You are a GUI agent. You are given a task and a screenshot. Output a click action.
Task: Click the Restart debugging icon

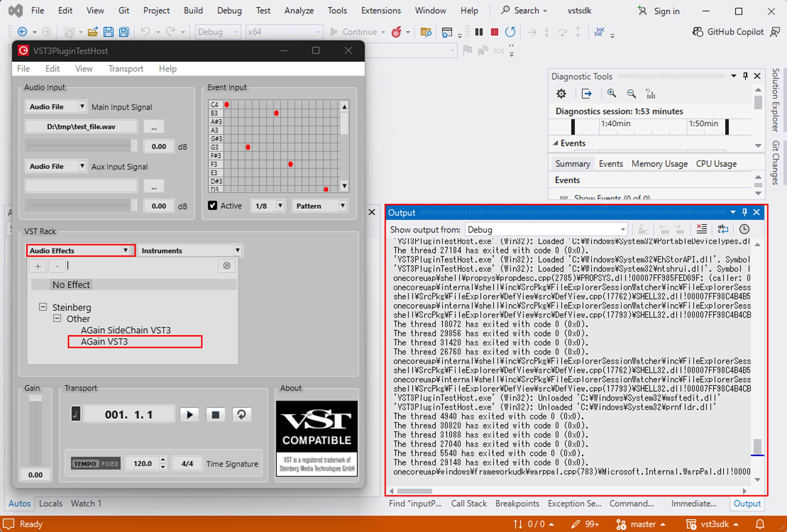click(x=510, y=32)
